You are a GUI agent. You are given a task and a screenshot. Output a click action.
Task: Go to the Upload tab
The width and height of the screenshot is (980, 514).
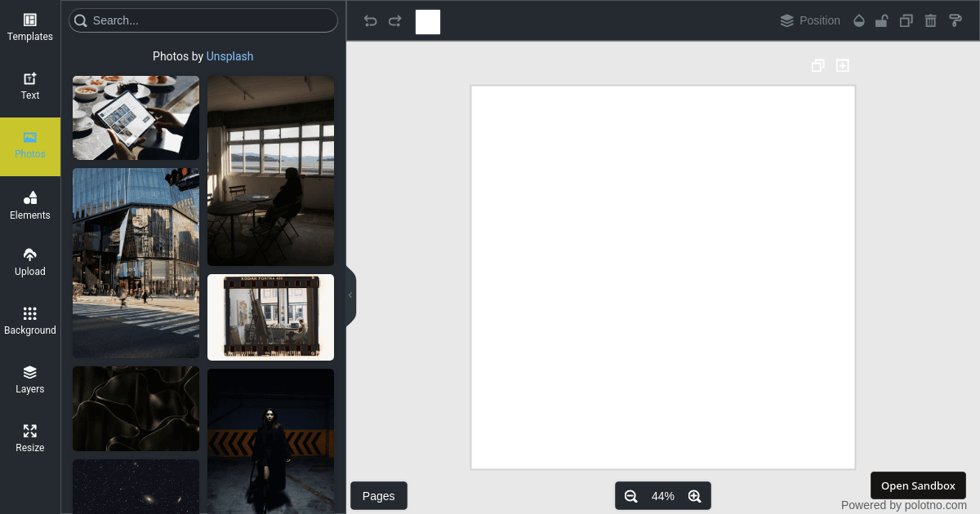[x=30, y=263]
